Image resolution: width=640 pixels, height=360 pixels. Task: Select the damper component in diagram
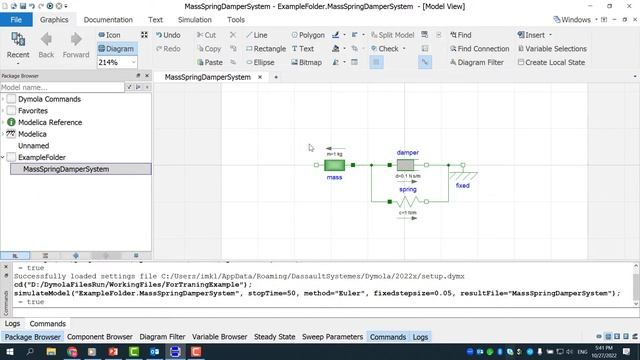pyautogui.click(x=405, y=165)
